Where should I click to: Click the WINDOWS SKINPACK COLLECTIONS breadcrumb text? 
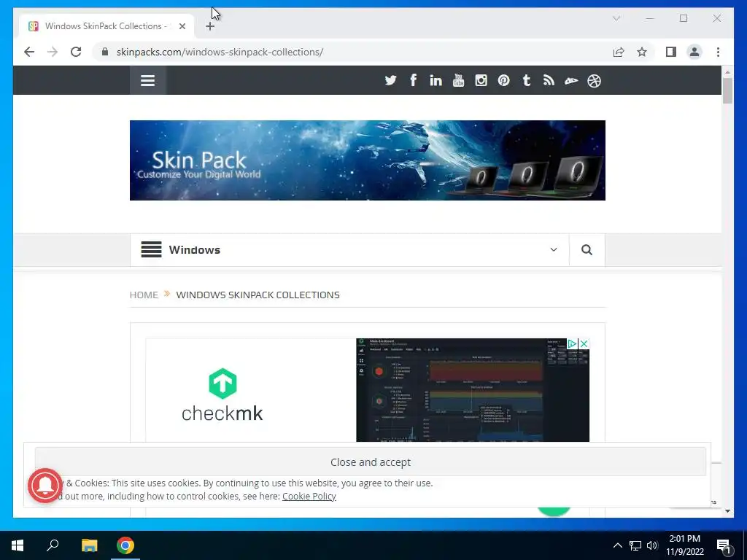(258, 295)
